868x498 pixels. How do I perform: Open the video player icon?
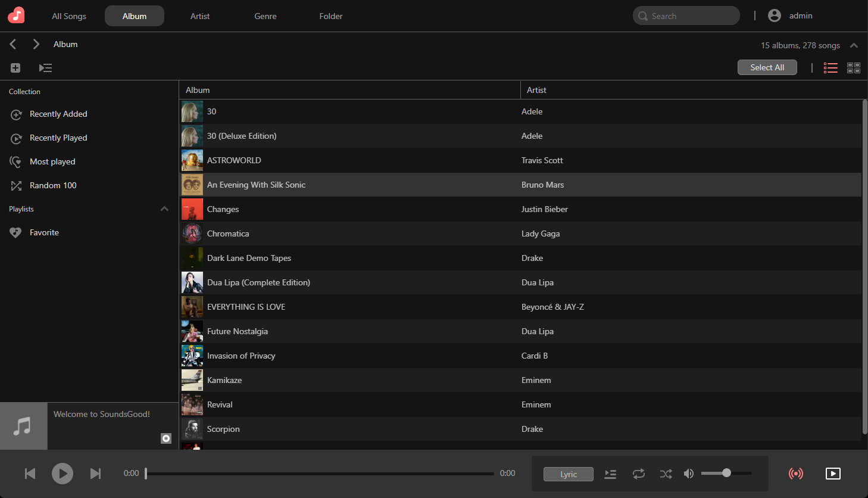tap(833, 474)
